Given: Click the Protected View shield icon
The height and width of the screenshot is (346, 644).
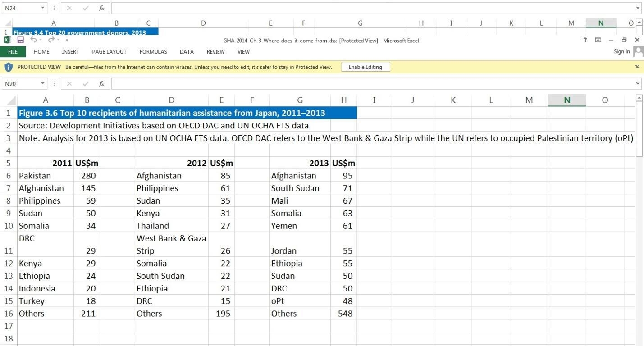Looking at the screenshot, I should (8, 67).
